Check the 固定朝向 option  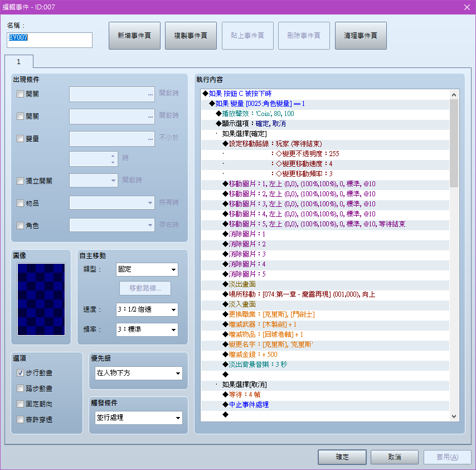point(20,404)
